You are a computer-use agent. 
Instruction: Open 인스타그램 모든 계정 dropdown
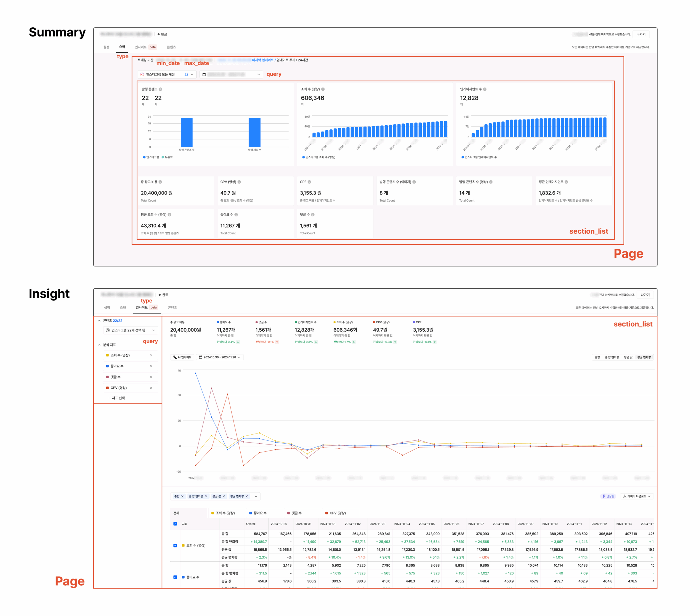click(167, 74)
